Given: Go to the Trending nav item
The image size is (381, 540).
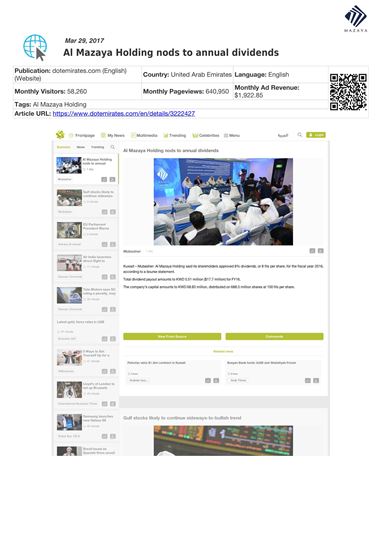Looking at the screenshot, I should [175, 135].
